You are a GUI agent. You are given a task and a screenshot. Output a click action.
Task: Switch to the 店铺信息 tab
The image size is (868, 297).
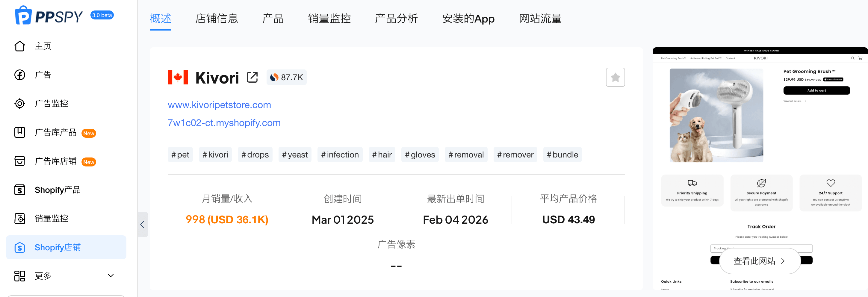click(x=216, y=19)
